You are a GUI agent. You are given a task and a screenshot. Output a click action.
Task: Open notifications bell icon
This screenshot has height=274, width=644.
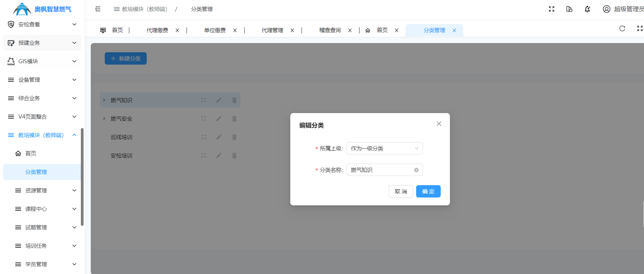click(x=587, y=9)
